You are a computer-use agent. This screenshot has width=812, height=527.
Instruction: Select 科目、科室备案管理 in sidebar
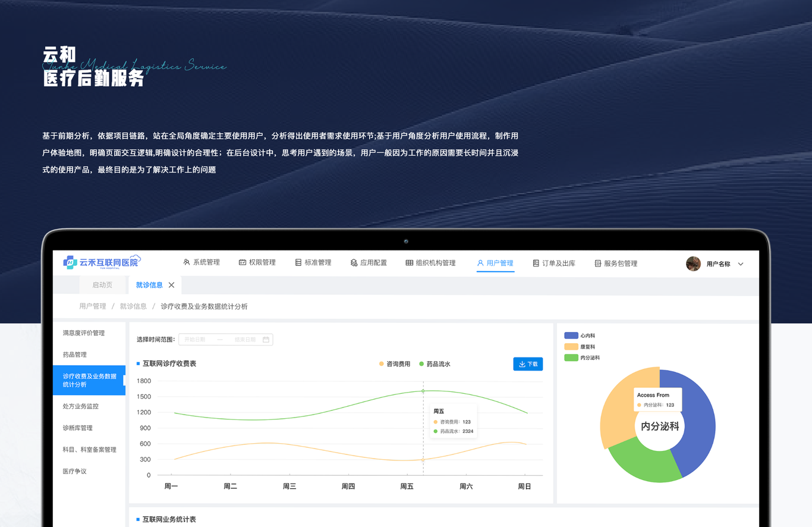point(89,450)
